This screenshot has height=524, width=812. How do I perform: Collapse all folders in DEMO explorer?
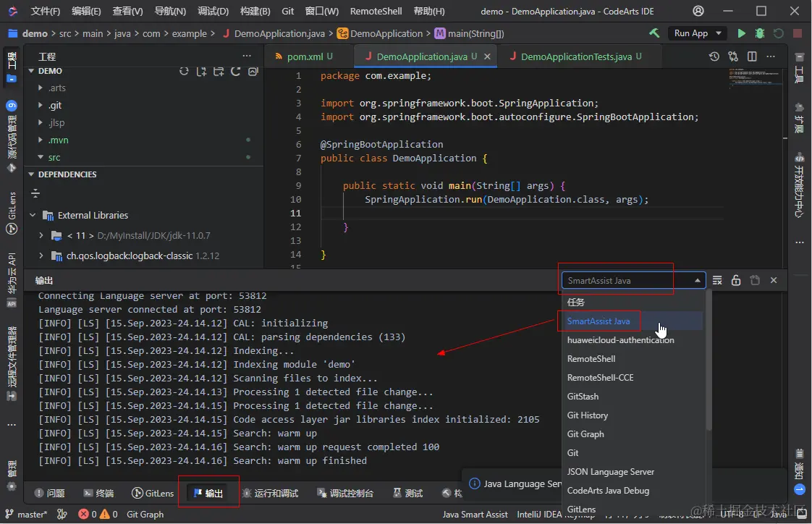coord(253,71)
